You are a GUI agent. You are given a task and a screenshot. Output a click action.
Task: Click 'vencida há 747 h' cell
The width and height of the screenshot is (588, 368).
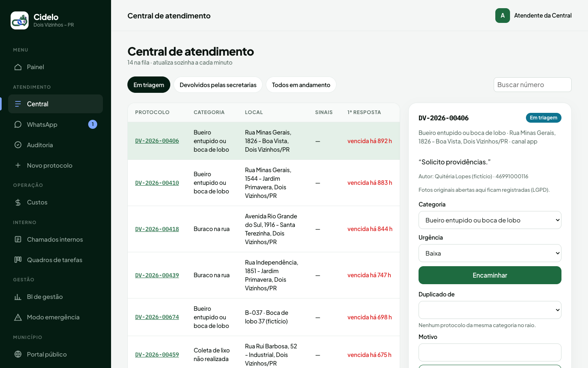point(369,275)
